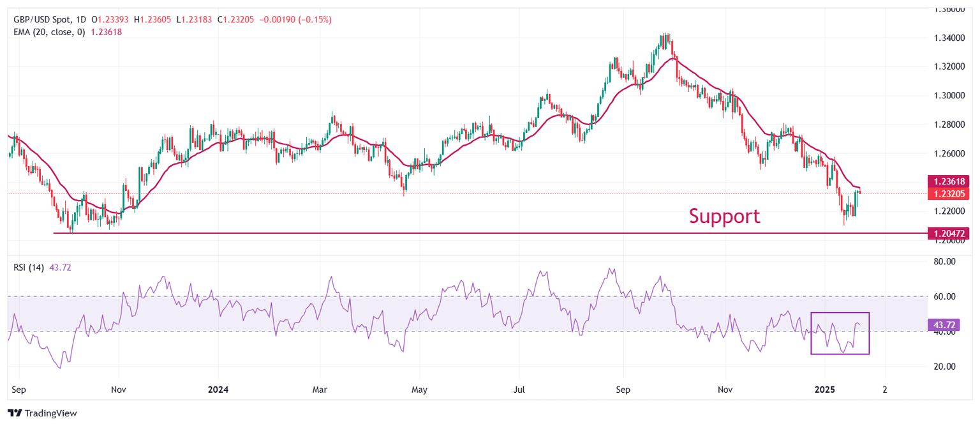Select the support price tag 1.20472

[x=949, y=234]
